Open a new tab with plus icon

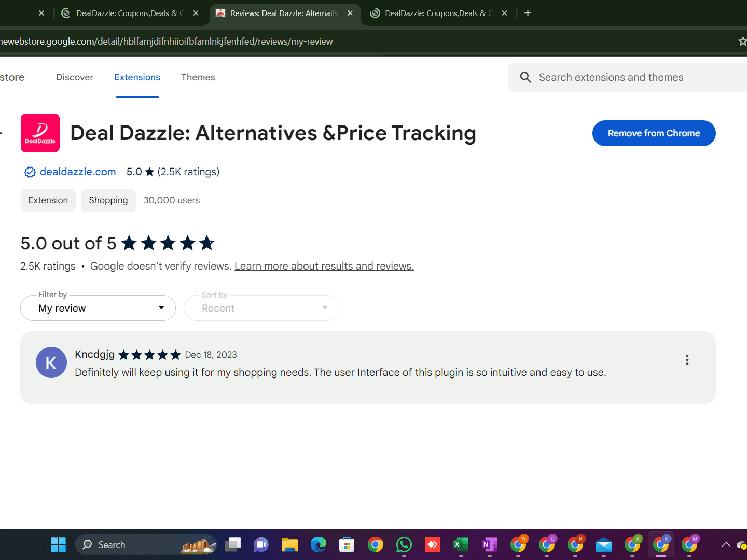coord(528,13)
